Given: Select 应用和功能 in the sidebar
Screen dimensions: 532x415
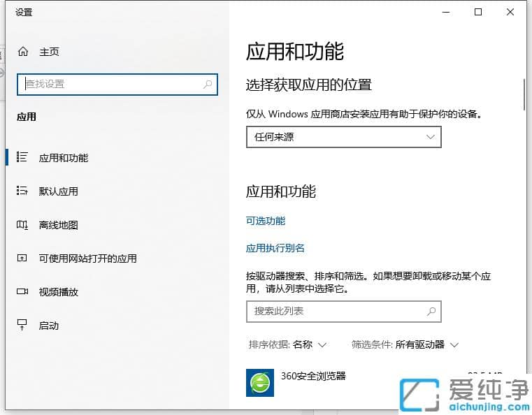Looking at the screenshot, I should pyautogui.click(x=64, y=158).
